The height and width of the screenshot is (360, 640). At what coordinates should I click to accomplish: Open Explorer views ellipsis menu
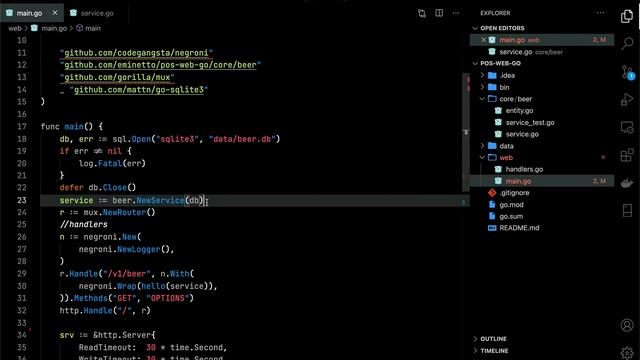click(600, 13)
